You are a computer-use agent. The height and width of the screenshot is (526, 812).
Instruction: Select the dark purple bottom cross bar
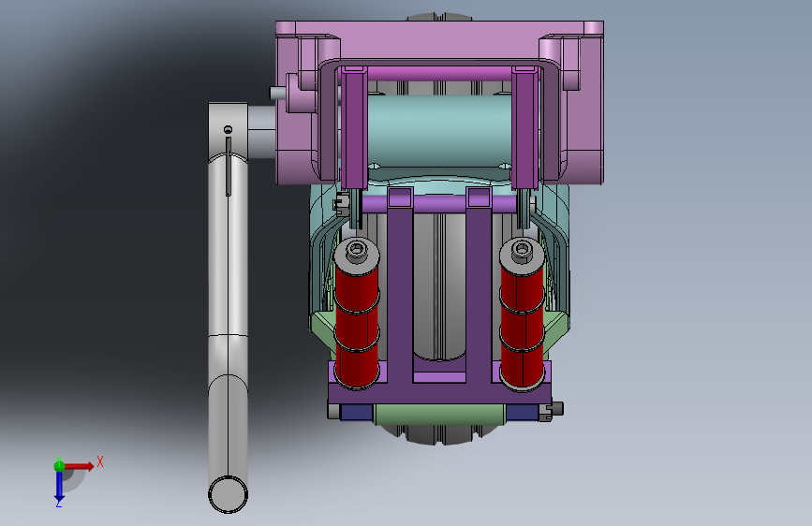pos(439,393)
